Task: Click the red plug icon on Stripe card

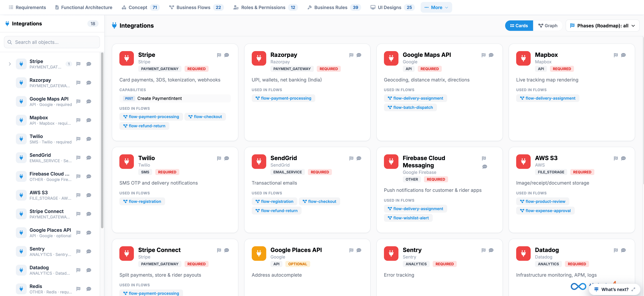Action: 126,58
